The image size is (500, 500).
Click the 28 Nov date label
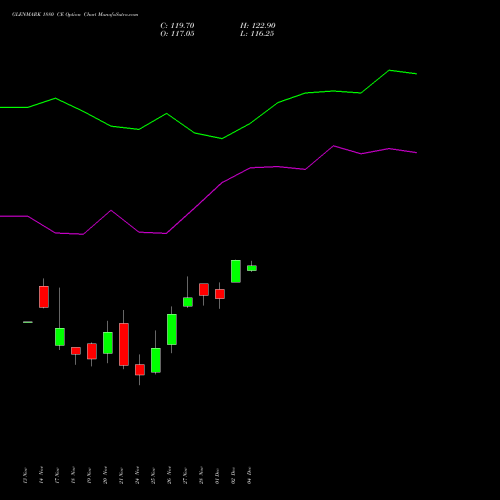coord(201,475)
